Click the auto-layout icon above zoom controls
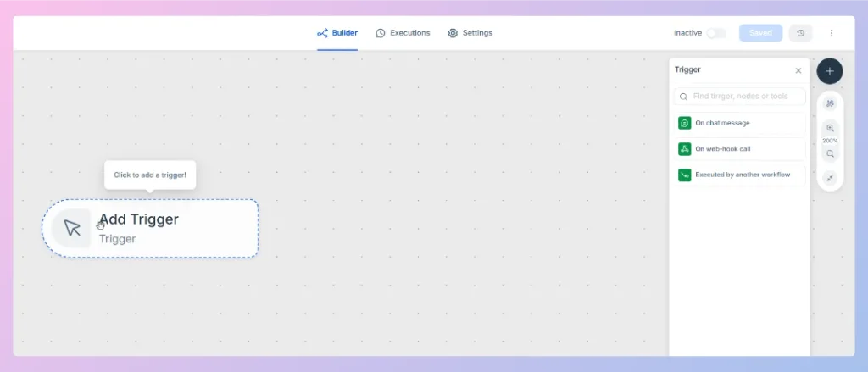The height and width of the screenshot is (372, 868). tap(830, 103)
